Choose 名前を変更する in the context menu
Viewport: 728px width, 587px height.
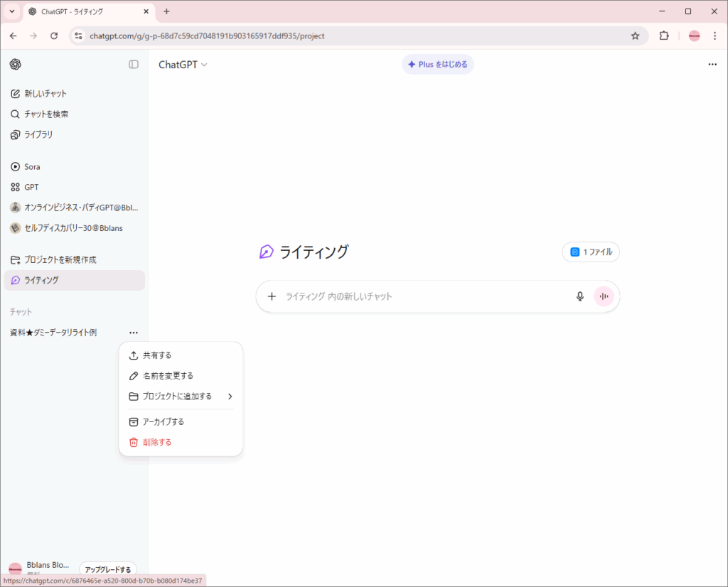click(x=168, y=376)
